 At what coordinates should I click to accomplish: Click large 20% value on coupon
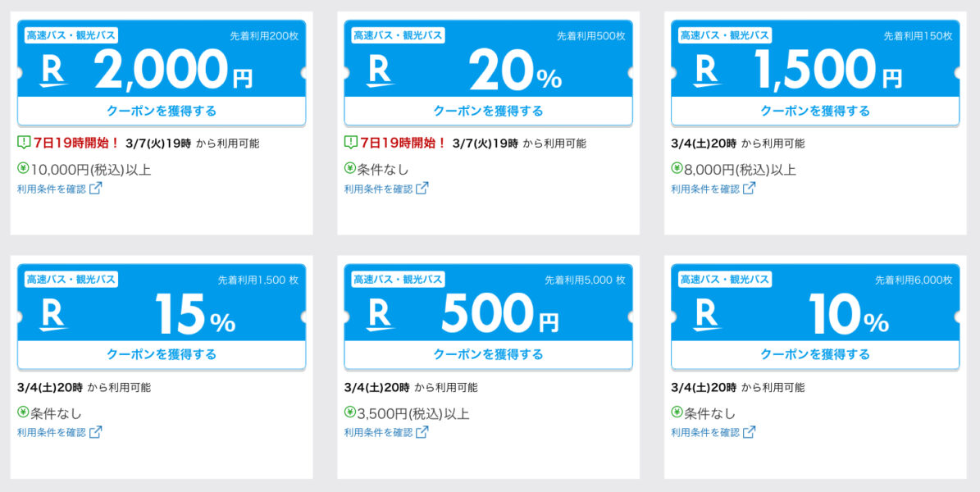(x=516, y=70)
